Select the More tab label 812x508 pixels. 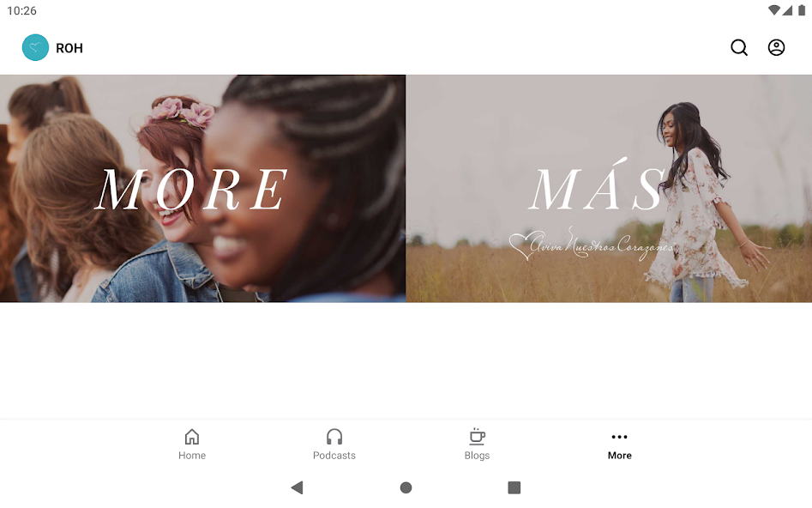pyautogui.click(x=619, y=456)
